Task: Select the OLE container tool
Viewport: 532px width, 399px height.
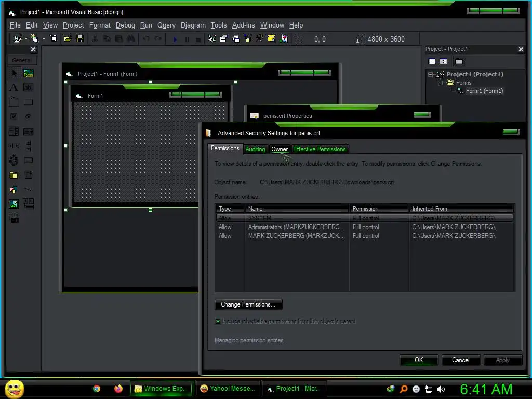Action: pyautogui.click(x=14, y=219)
